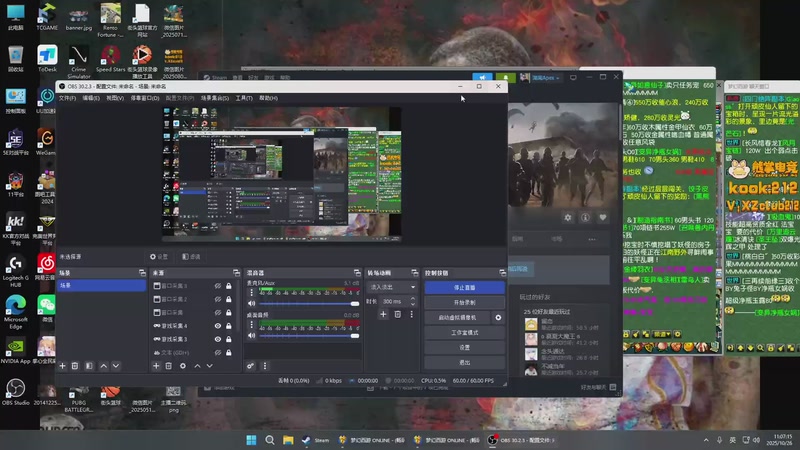Open the 工具(T) menu in OBS
Viewport: 800px width, 450px height.
tap(244, 98)
